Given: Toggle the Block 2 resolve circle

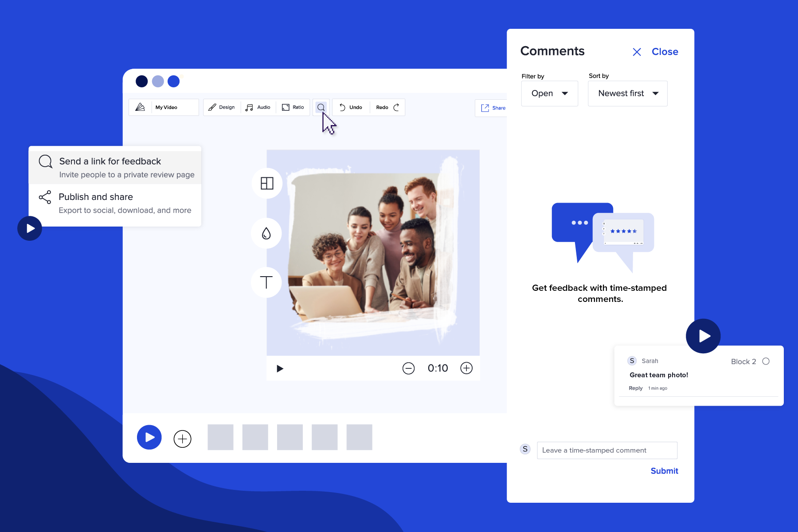Looking at the screenshot, I should point(766,361).
